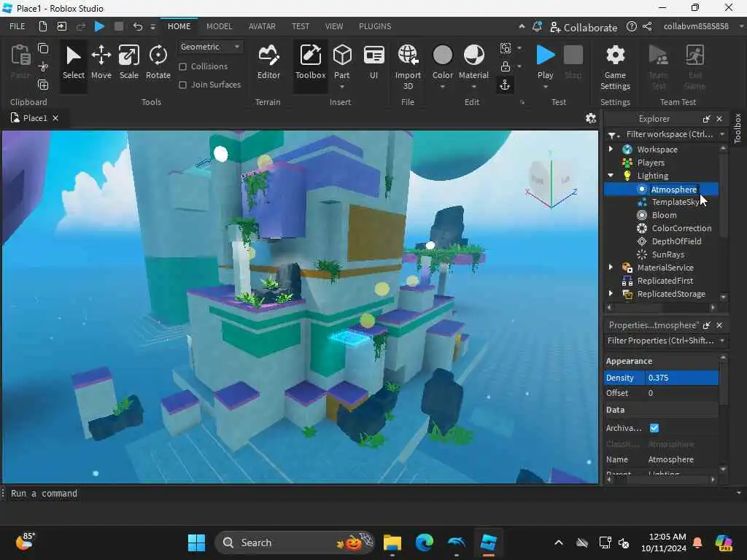Select Bloom in Explorer
Image resolution: width=747 pixels, height=560 pixels.
pos(664,215)
